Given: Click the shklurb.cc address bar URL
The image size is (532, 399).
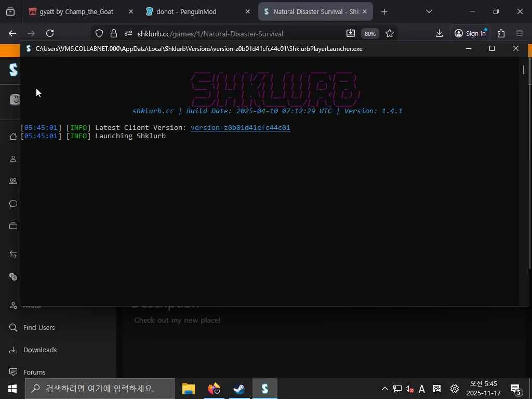Looking at the screenshot, I should click(x=210, y=34).
